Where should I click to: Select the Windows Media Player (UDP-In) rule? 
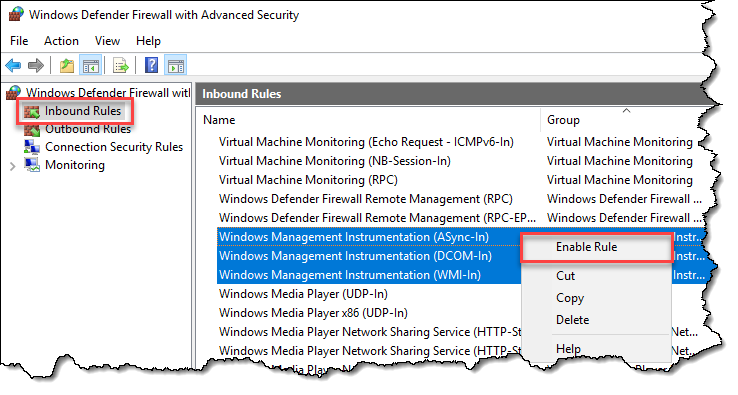(x=303, y=294)
